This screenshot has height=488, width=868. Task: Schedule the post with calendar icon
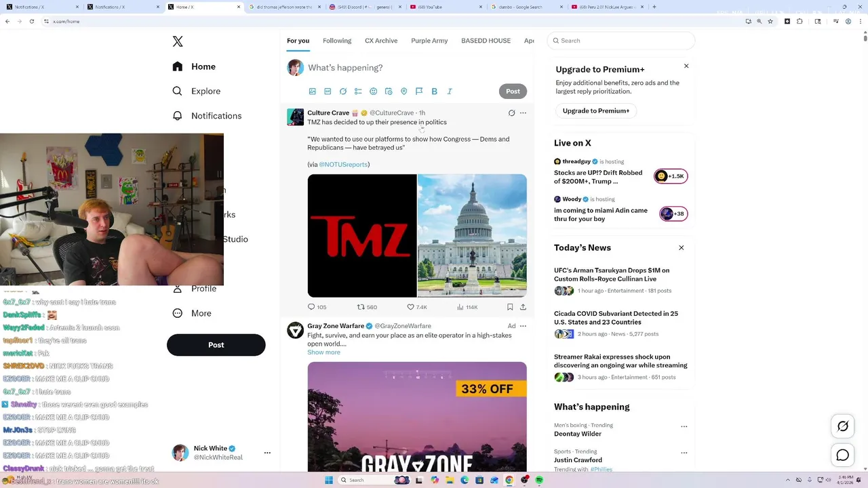389,91
